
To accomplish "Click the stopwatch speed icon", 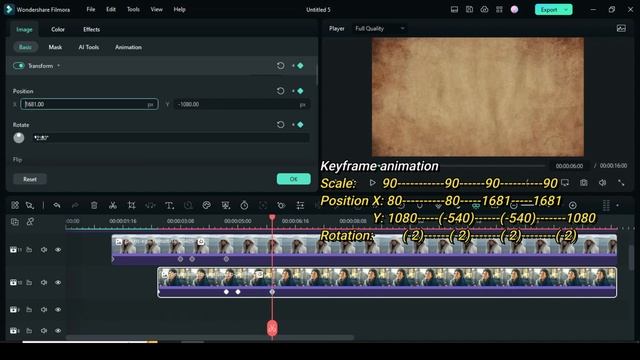I will click(244, 205).
